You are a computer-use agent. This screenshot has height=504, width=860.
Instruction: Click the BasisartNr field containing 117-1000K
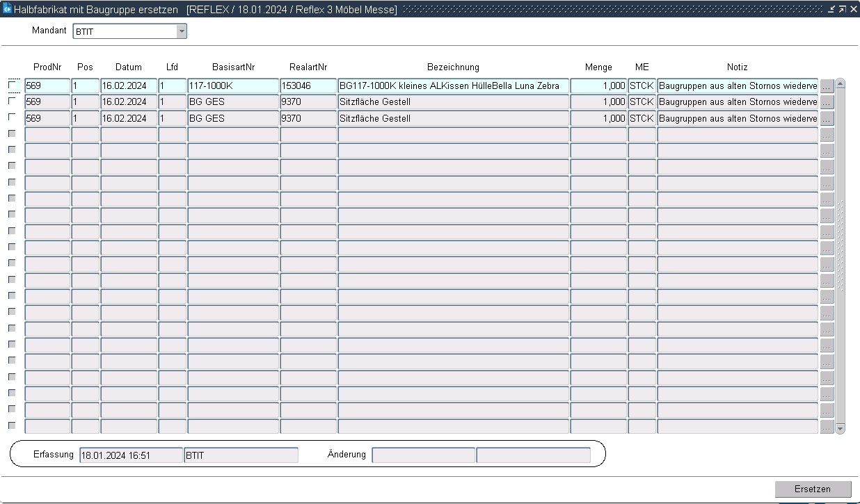pos(233,86)
